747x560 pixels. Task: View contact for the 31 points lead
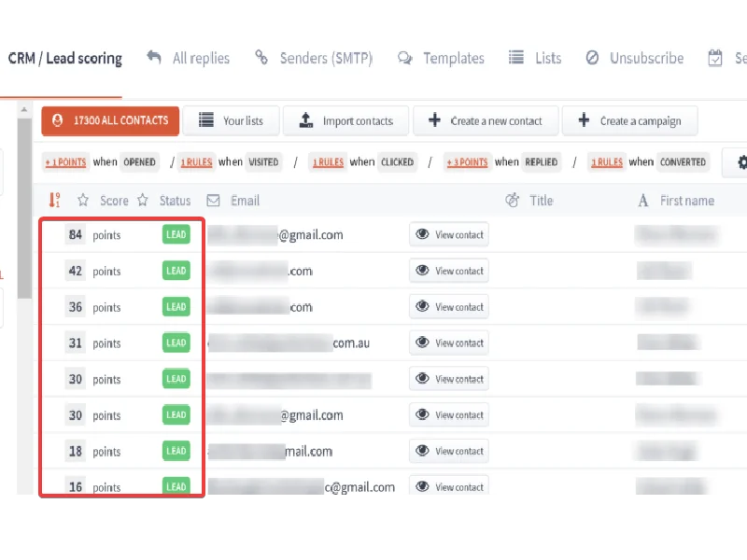coord(449,343)
